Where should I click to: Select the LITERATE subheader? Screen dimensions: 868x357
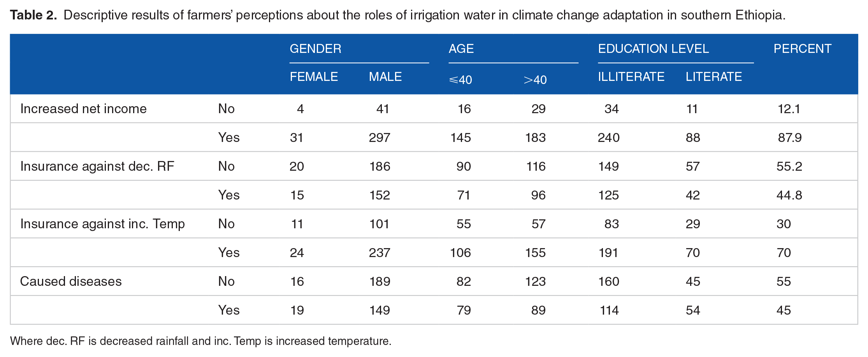713,77
